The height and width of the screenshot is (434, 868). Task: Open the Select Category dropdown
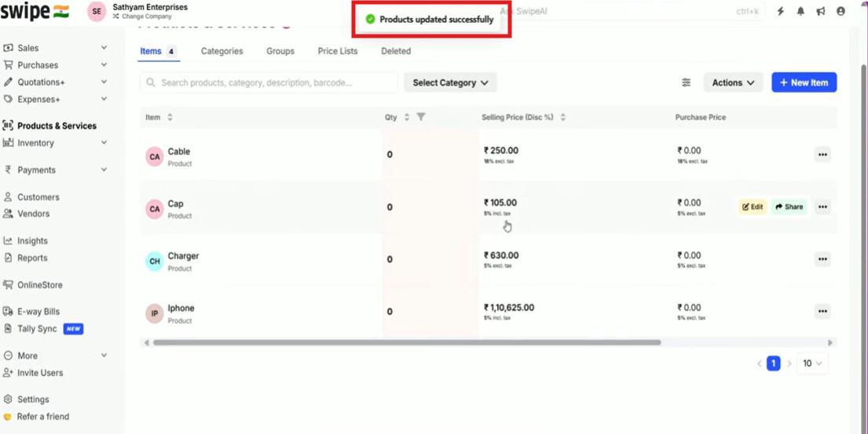450,82
